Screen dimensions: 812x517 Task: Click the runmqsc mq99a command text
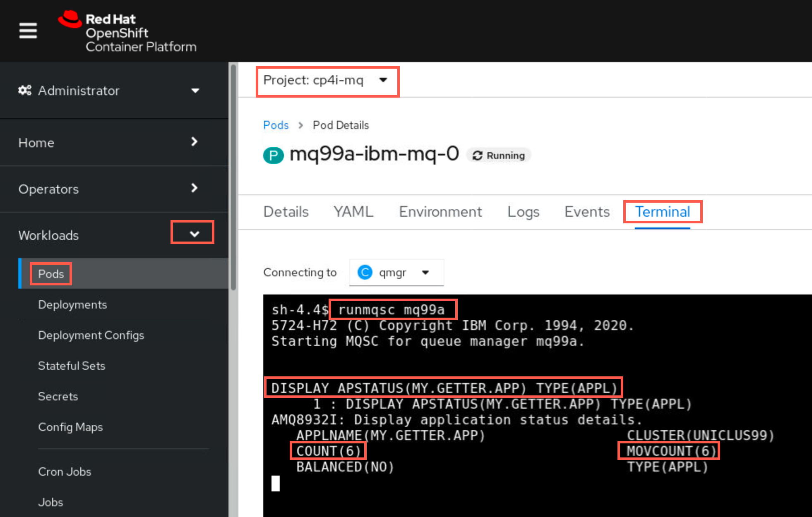[x=392, y=310]
